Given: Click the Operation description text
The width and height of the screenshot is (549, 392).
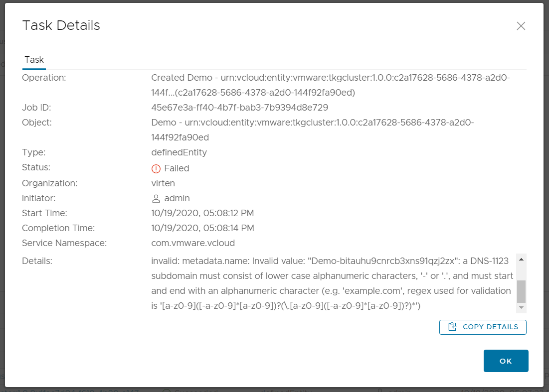Looking at the screenshot, I should click(x=331, y=85).
